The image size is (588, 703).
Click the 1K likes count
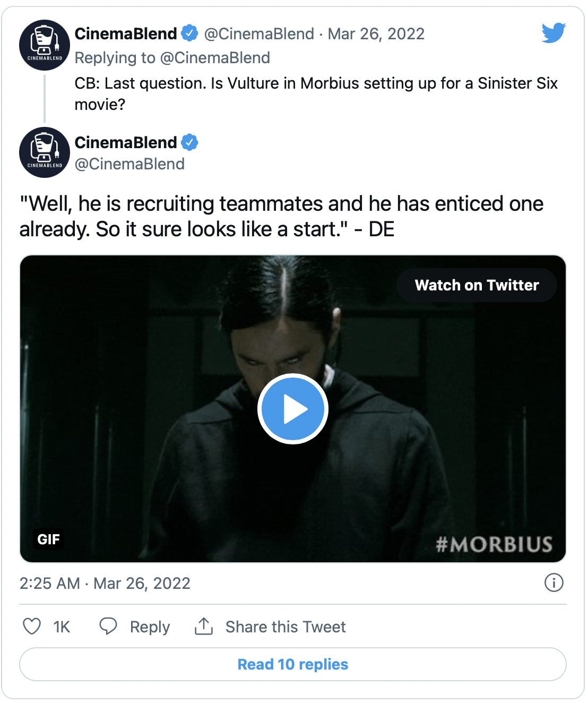coord(62,627)
